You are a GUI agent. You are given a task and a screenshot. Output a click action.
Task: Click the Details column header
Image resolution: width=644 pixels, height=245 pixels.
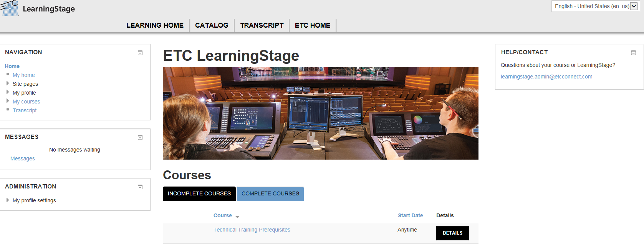click(445, 215)
